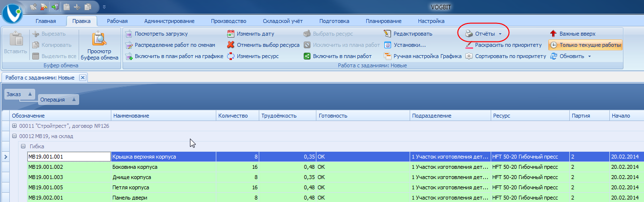Click Посмотреть загрузку

coord(156,34)
